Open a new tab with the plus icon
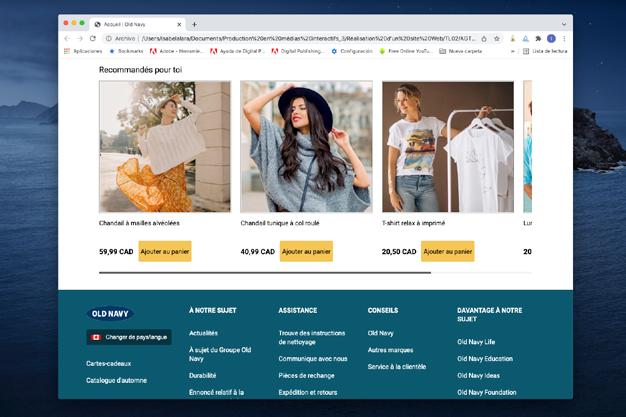The image size is (626, 417). click(194, 24)
